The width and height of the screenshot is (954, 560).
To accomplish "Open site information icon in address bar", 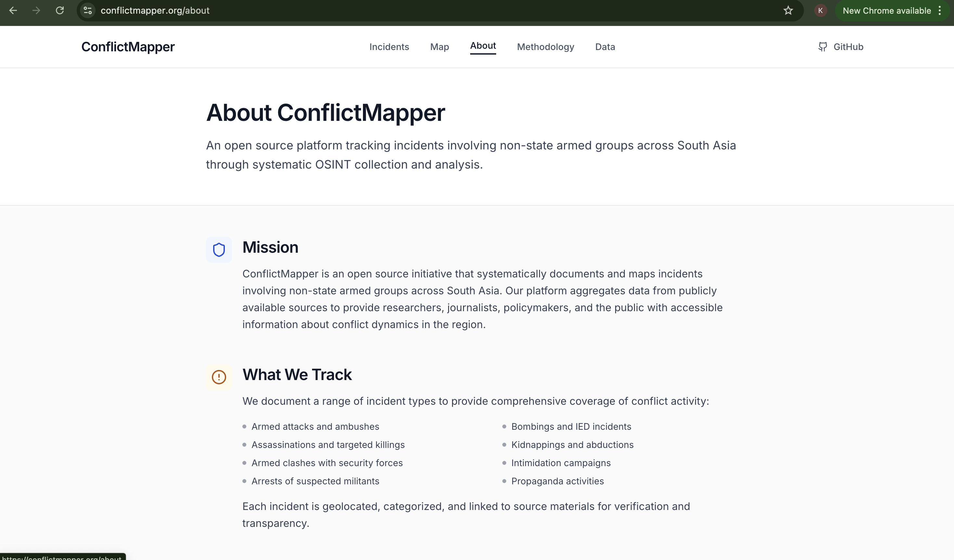I will [x=88, y=11].
